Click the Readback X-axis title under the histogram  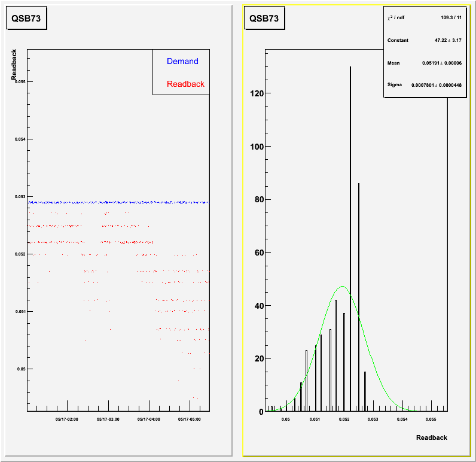click(x=431, y=437)
